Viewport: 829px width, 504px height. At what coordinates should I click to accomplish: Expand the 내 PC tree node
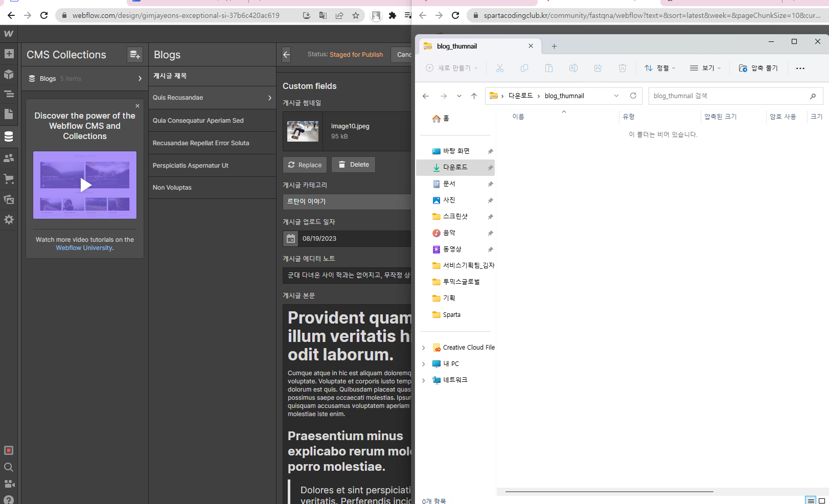[x=423, y=364]
